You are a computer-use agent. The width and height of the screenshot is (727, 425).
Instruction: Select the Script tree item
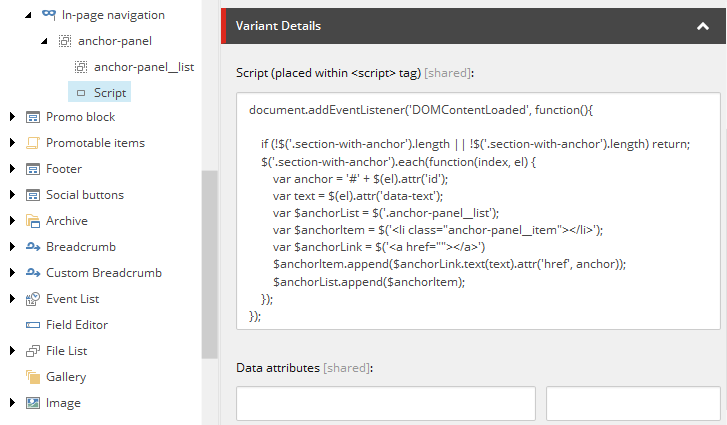tap(110, 92)
